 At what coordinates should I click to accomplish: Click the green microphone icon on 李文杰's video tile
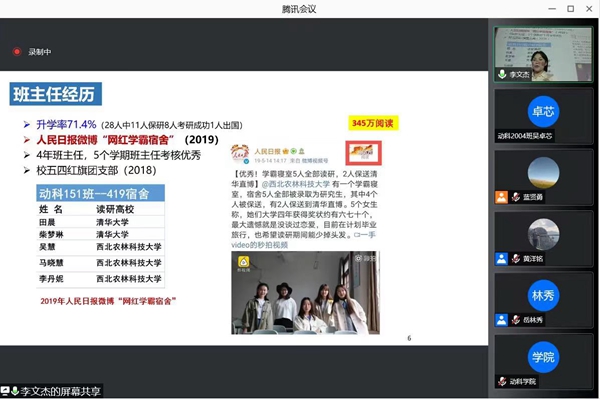(502, 74)
